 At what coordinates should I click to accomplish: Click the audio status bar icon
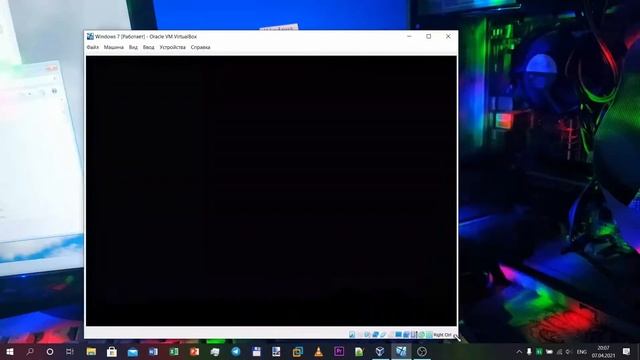367,335
